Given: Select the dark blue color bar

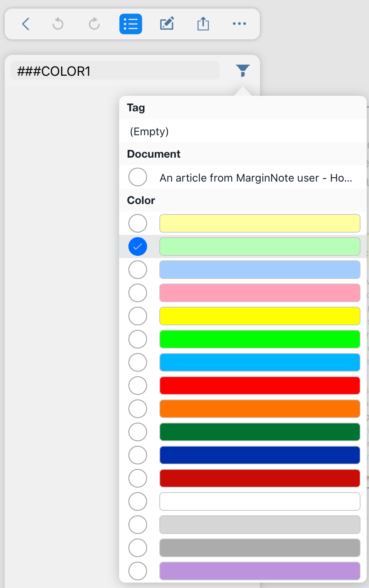Looking at the screenshot, I should (x=260, y=455).
